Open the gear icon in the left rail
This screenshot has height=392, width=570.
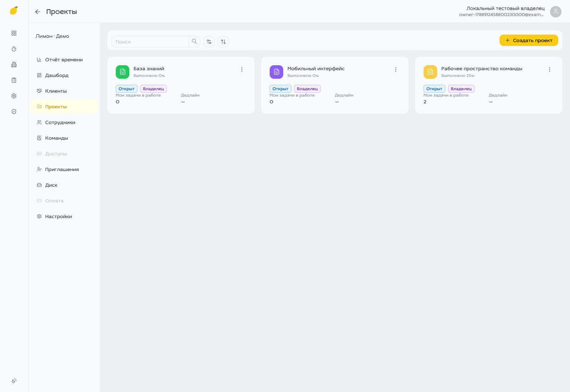14,96
